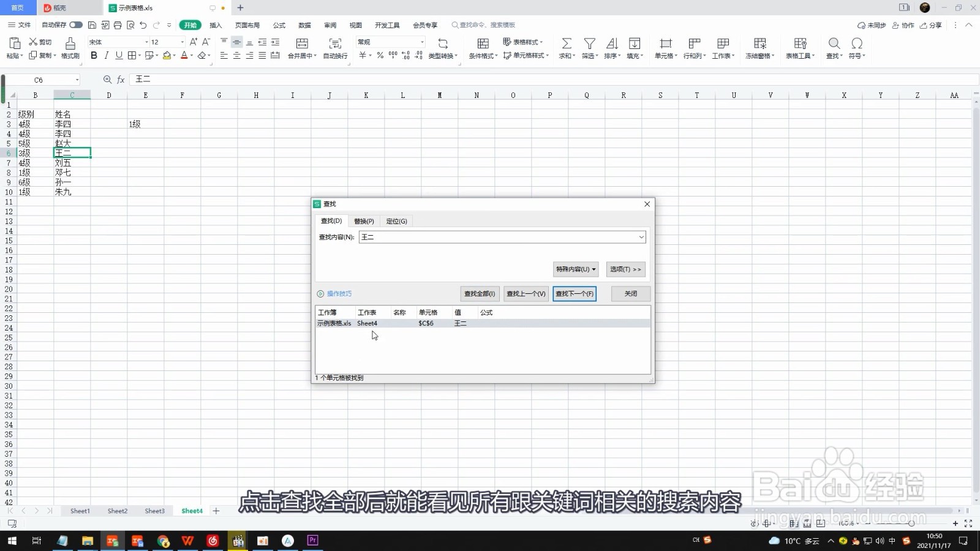The height and width of the screenshot is (551, 980).
Task: Click the Close (关闭) button in Find dialog
Action: [631, 294]
